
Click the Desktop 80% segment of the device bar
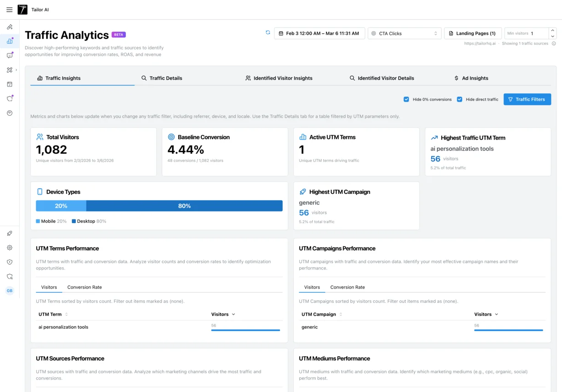click(184, 206)
